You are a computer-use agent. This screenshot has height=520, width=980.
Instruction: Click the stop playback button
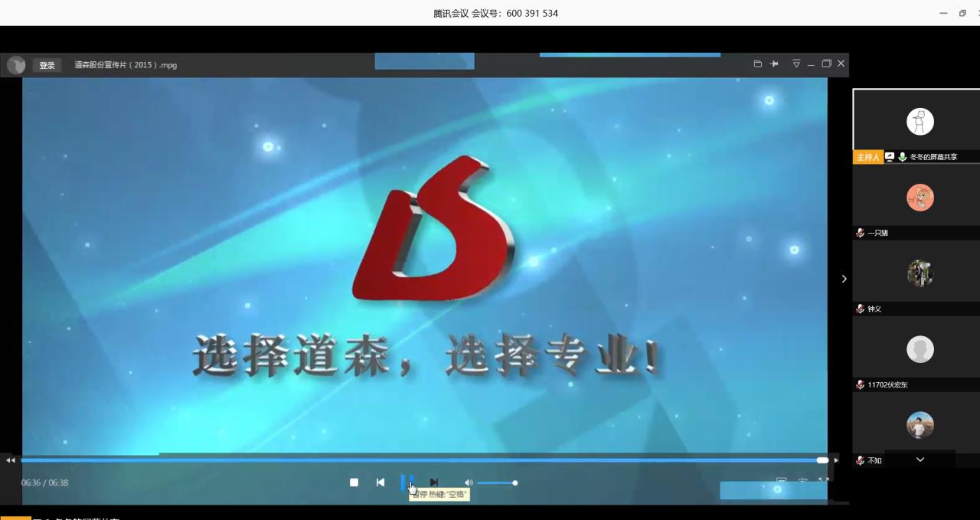354,482
